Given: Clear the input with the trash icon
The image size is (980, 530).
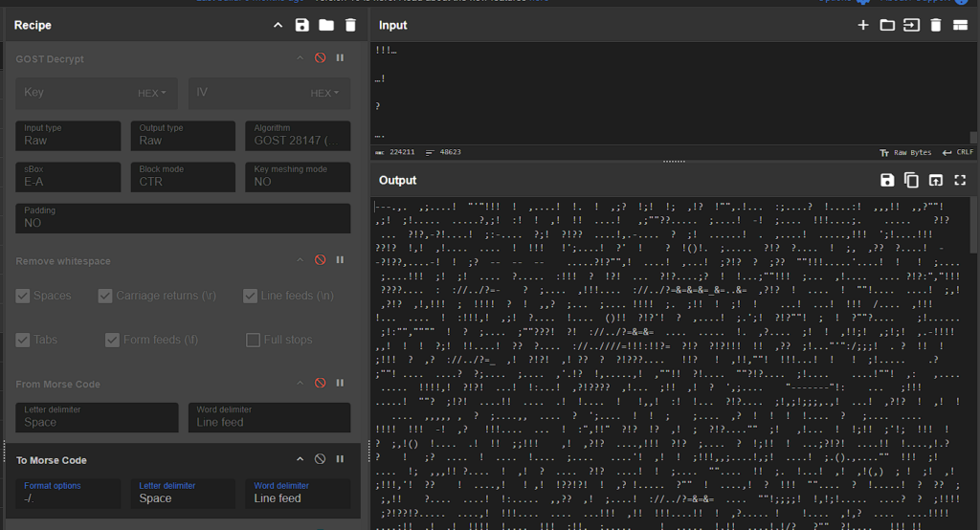Looking at the screenshot, I should [936, 25].
